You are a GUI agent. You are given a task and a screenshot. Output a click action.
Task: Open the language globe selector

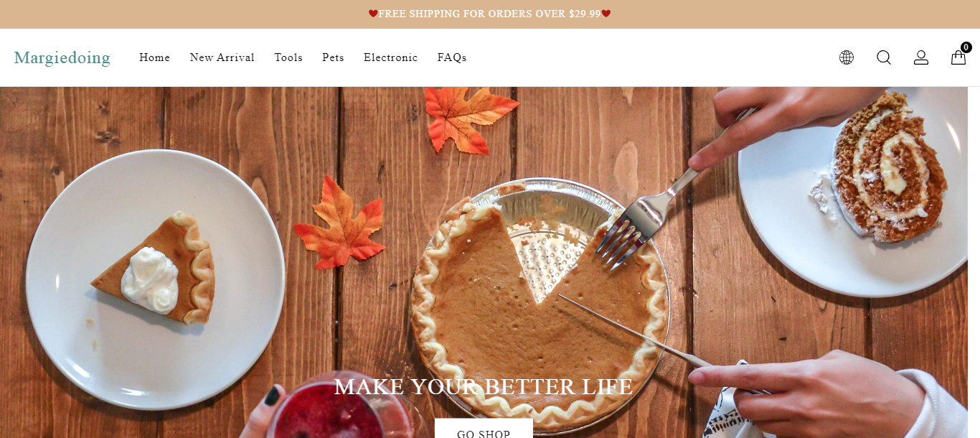pos(847,57)
